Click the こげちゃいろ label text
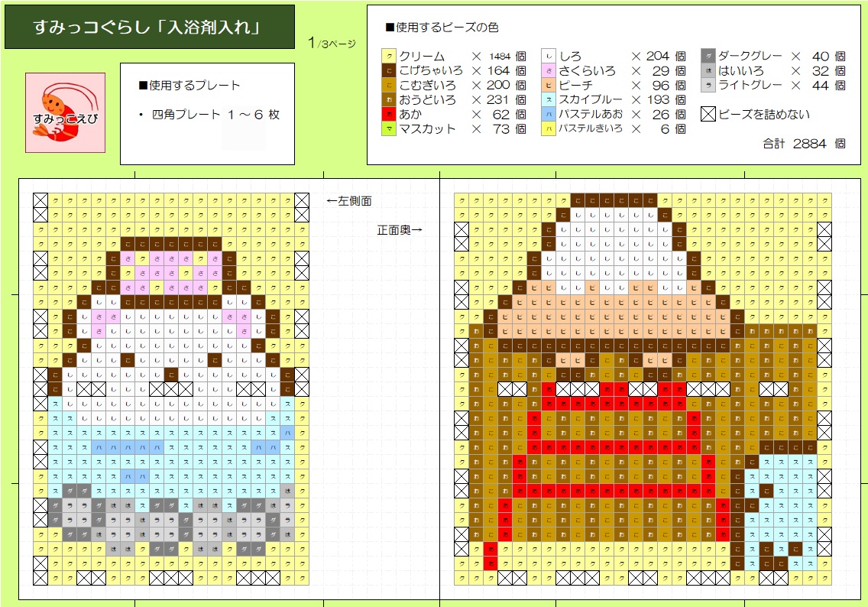This screenshot has height=607, width=868. pos(431,70)
